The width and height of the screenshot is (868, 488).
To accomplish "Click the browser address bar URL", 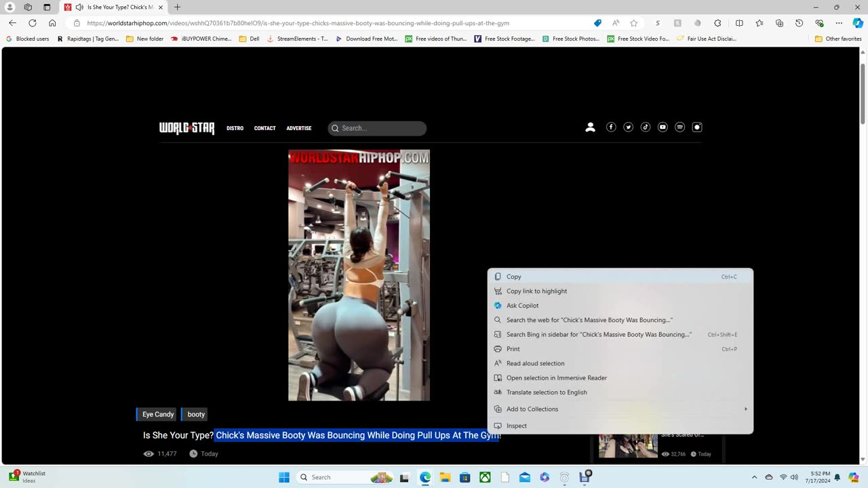I will tap(298, 23).
